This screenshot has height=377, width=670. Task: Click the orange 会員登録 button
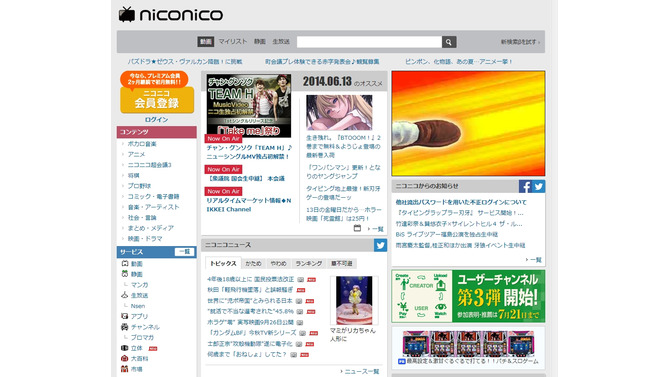point(157,100)
